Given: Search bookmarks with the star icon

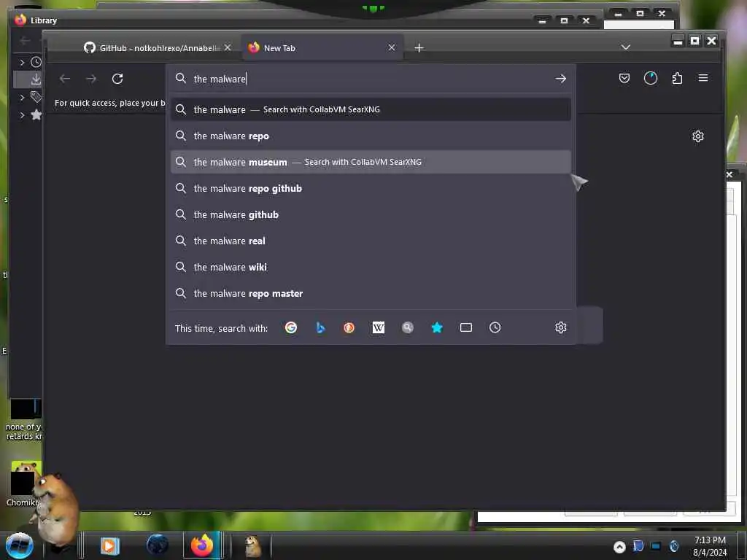Looking at the screenshot, I should [x=437, y=327].
